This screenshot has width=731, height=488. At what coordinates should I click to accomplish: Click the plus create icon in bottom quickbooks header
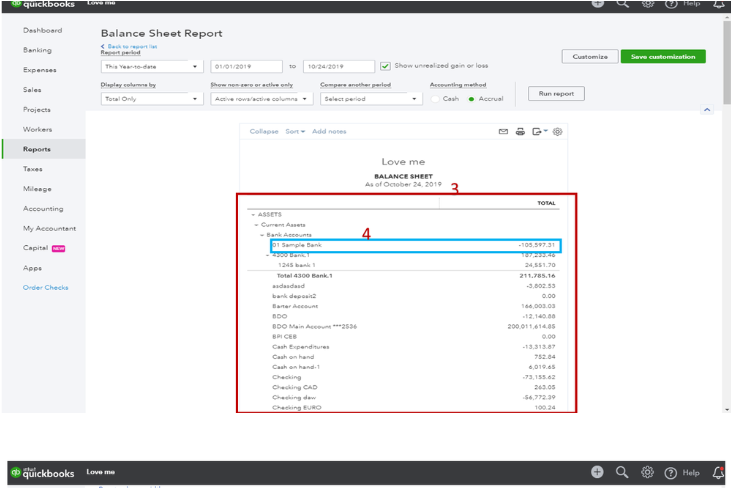click(597, 472)
